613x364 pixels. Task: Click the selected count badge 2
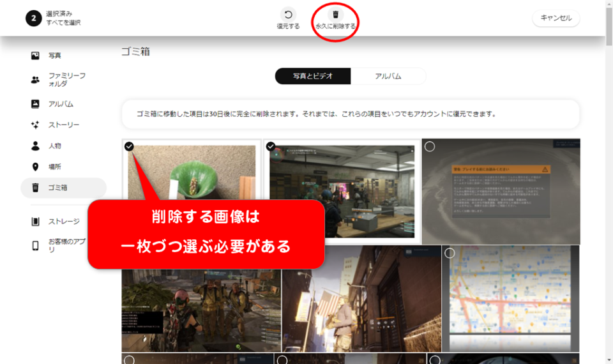tap(34, 19)
